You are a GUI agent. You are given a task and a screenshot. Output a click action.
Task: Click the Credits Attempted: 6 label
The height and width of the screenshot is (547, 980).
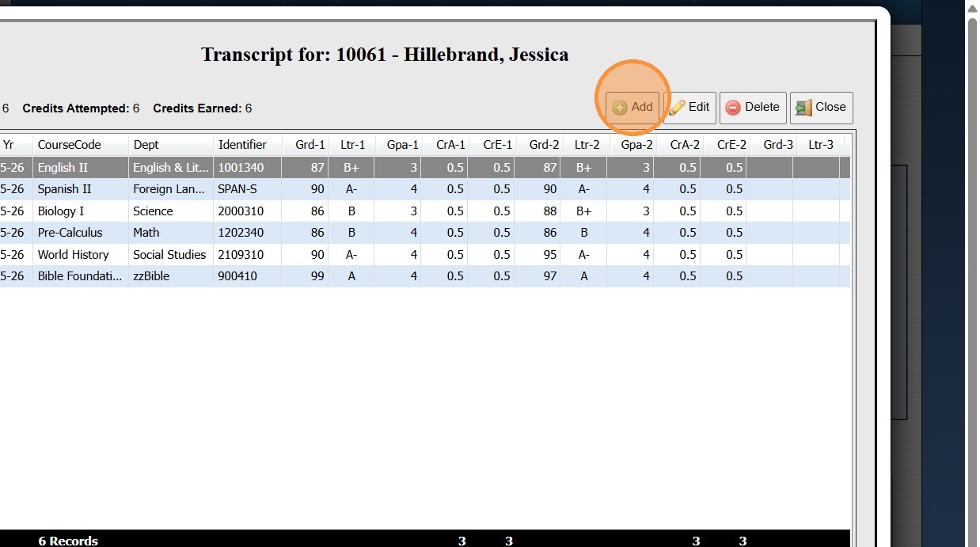81,108
